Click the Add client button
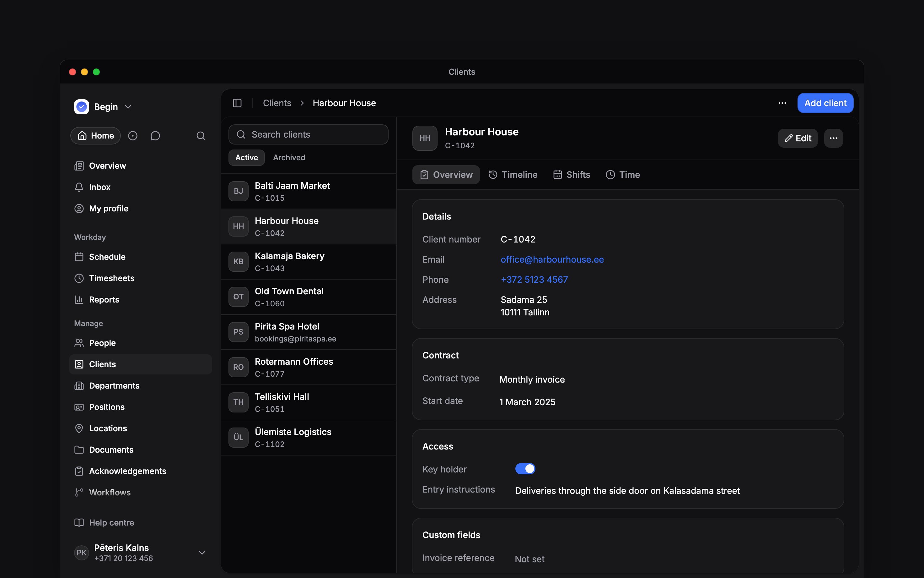 [825, 103]
